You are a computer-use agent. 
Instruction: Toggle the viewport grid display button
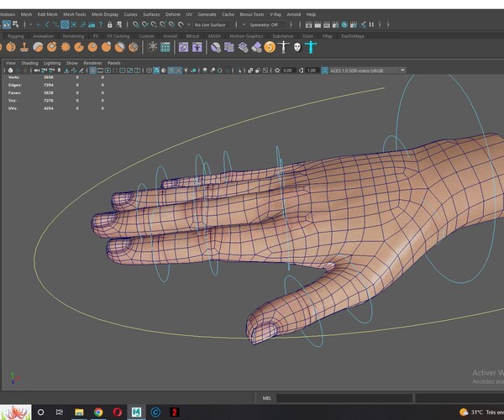pyautogui.click(x=92, y=71)
